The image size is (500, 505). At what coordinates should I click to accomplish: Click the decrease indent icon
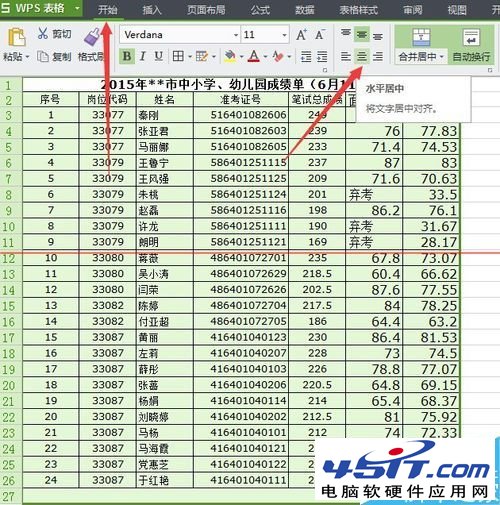[x=306, y=56]
